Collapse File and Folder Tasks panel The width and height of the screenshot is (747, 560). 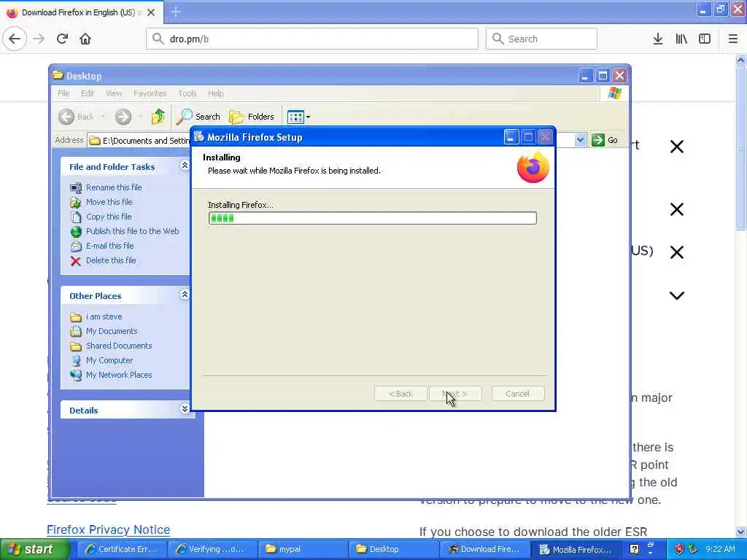point(185,166)
